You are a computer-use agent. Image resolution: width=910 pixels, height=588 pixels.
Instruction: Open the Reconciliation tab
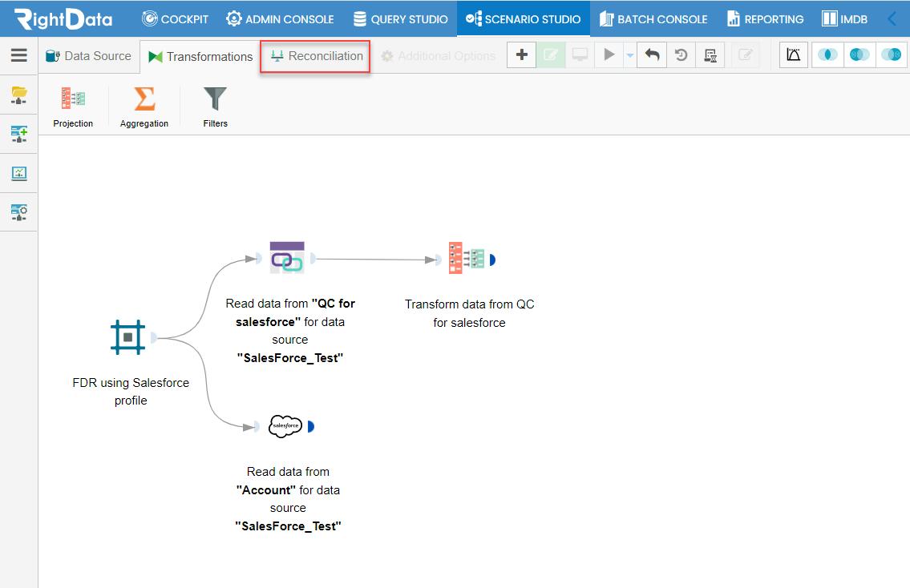click(317, 55)
